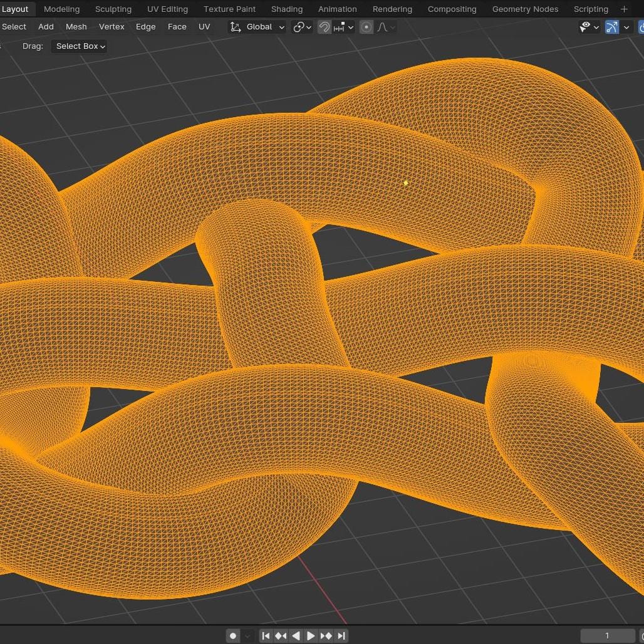Screen dimensions: 644x644
Task: Open the selectability and visibility dropdown
Action: [x=589, y=27]
